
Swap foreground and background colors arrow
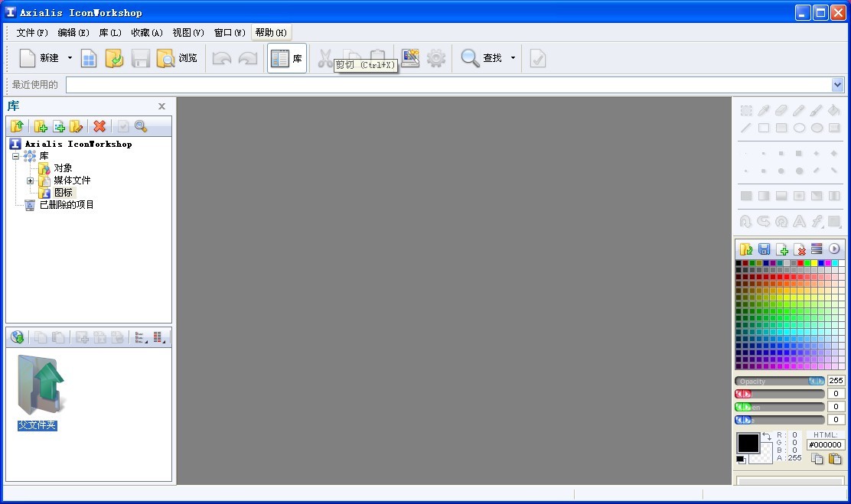(x=767, y=436)
